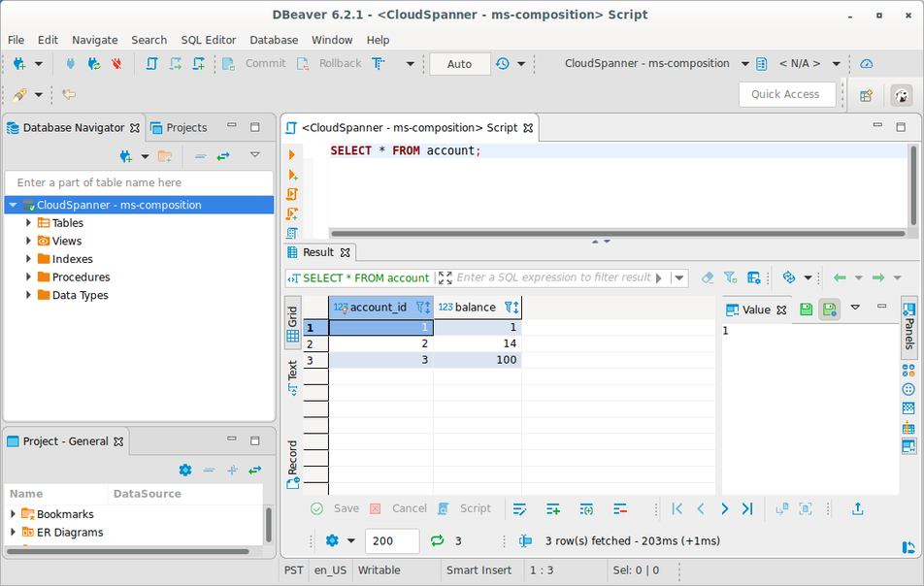Image resolution: width=924 pixels, height=586 pixels.
Task: Toggle the Value panel icon in side strip
Action: click(908, 446)
